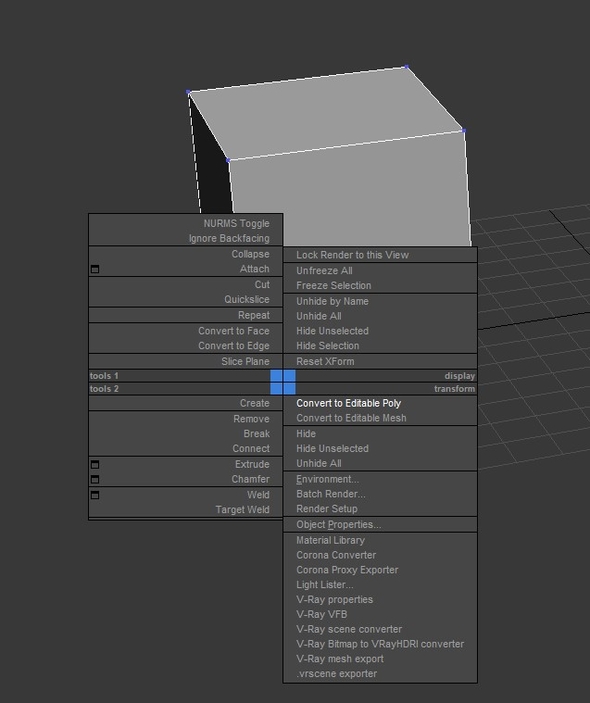Click Reset XForm option
Viewport: 590px width, 703px height.
325,361
